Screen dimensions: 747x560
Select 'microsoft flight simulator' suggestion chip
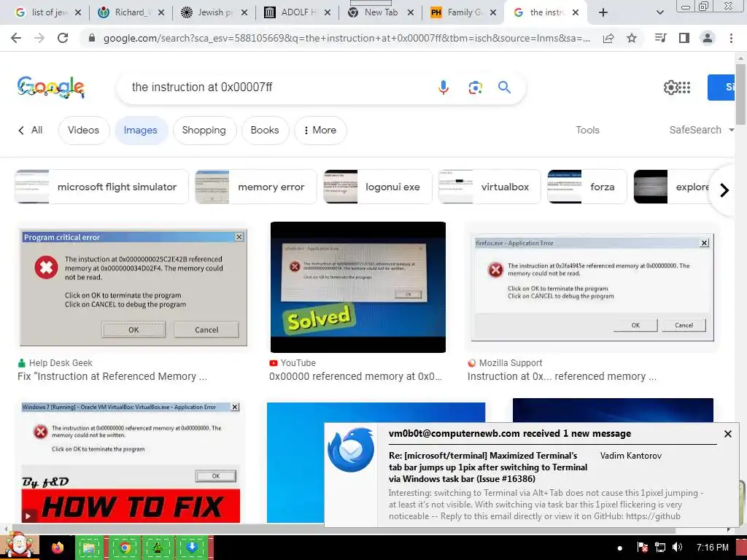pyautogui.click(x=101, y=187)
